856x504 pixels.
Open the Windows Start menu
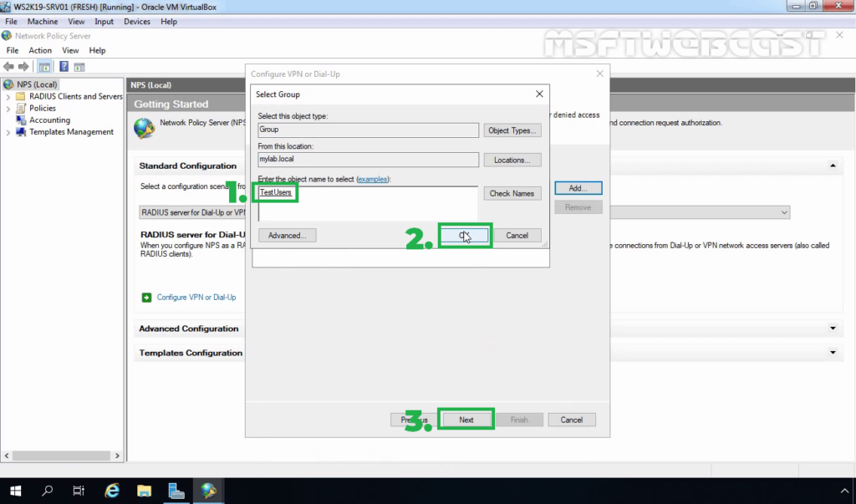(x=15, y=491)
